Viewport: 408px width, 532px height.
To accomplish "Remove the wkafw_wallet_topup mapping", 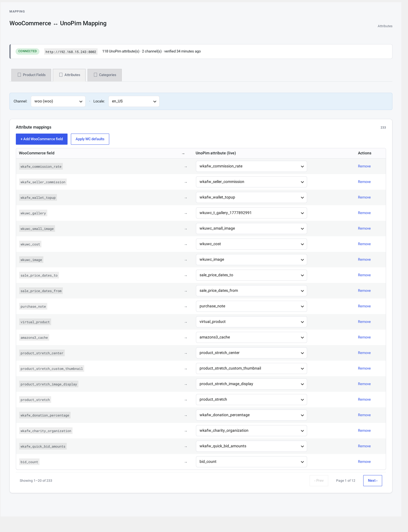I will pyautogui.click(x=364, y=197).
